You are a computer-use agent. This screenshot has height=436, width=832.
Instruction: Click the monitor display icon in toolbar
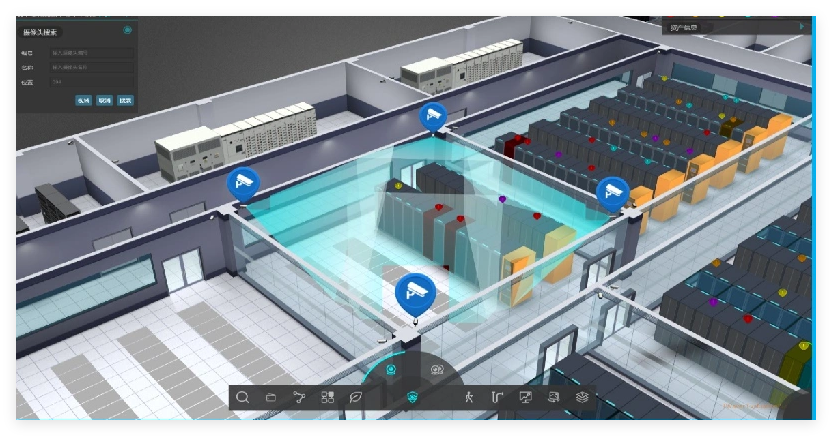pyautogui.click(x=525, y=397)
